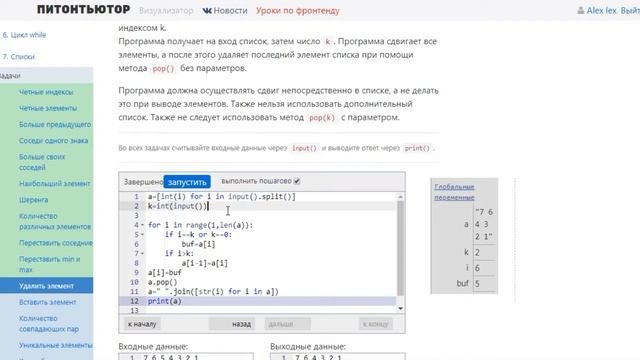Viewport: 640px width, 360px height.
Task: Click code line 10 a.pop()
Action: click(x=162, y=282)
